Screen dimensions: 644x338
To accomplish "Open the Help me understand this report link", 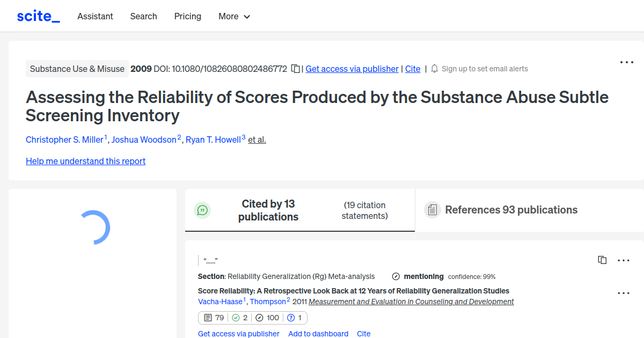I will pyautogui.click(x=85, y=161).
